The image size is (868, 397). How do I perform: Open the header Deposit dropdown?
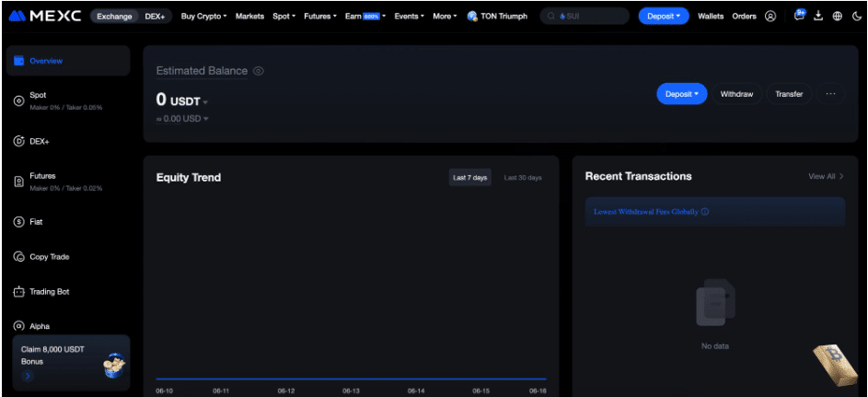click(664, 16)
